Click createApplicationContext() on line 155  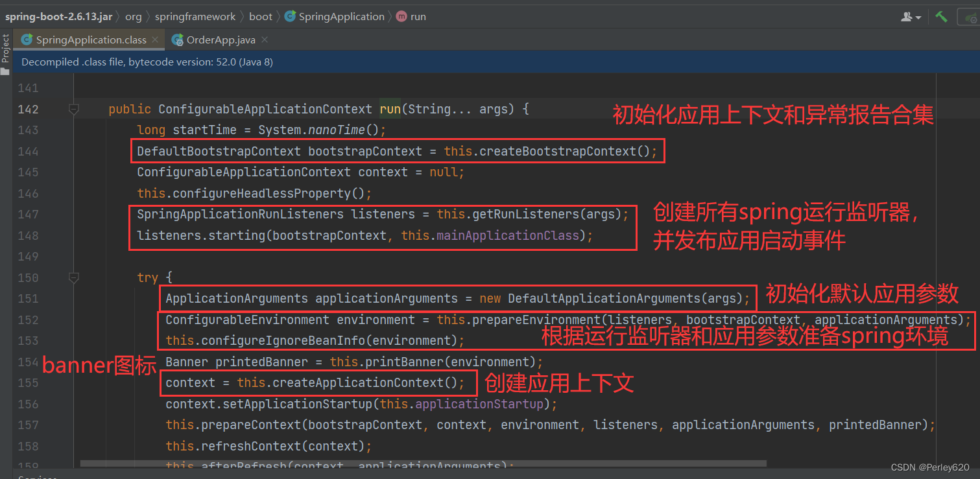365,383
